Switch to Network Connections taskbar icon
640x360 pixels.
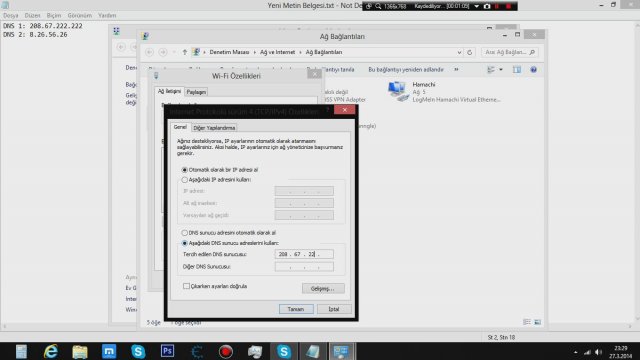[x=341, y=351]
